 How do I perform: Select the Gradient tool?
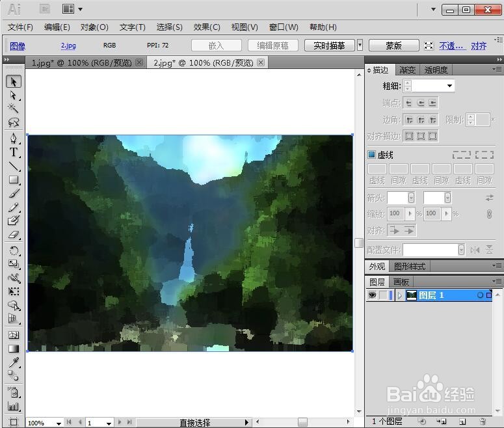[14, 349]
